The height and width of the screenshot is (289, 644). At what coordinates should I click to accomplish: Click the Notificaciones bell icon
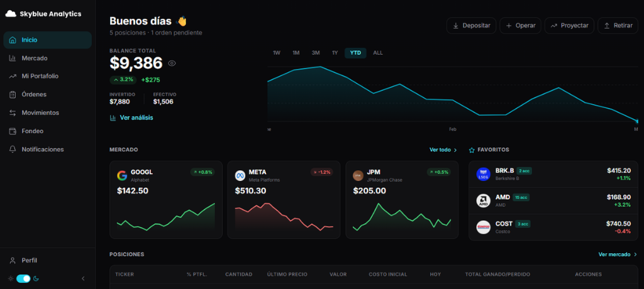(13, 150)
